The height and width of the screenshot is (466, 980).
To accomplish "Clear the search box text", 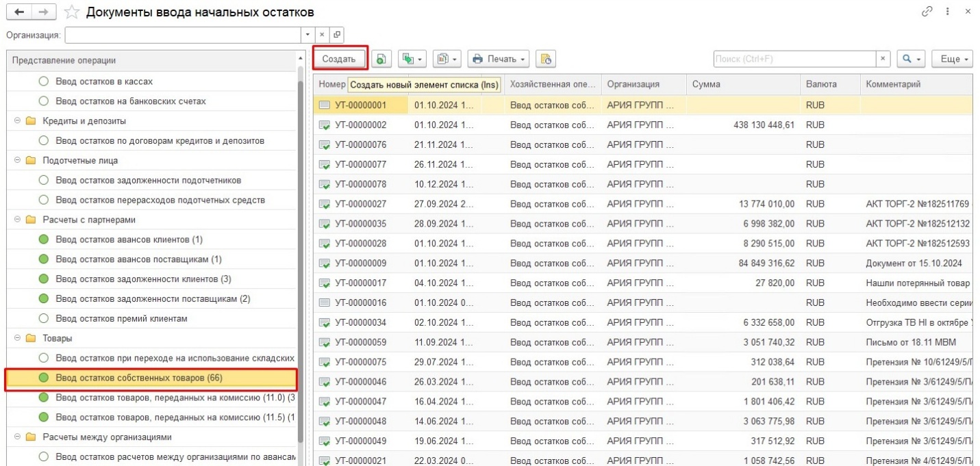I will pyautogui.click(x=883, y=60).
